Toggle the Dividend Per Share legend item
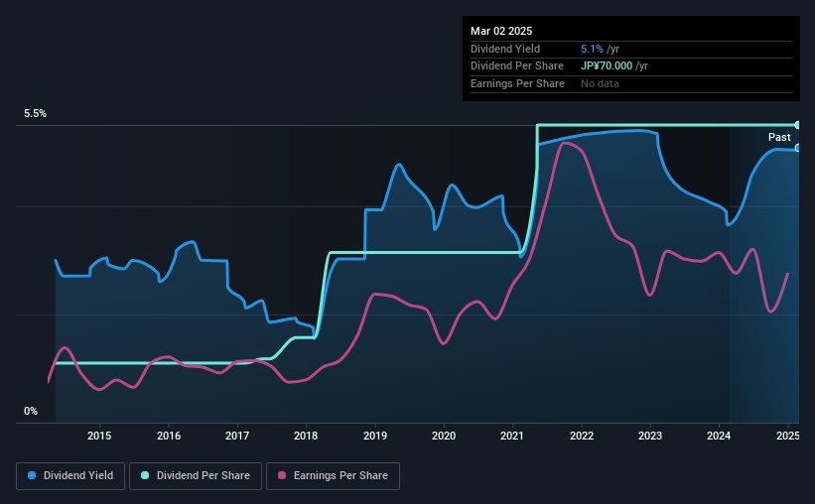Screen dimensions: 815x504 click(199, 476)
